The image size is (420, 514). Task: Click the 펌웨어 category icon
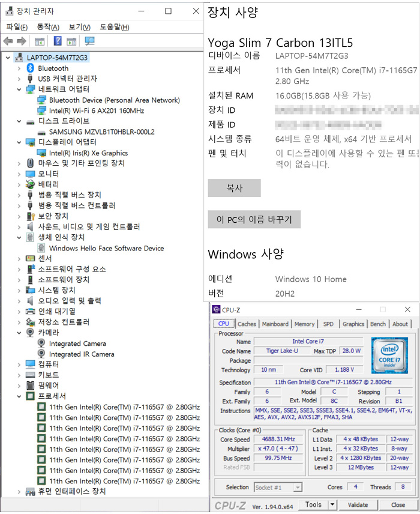[x=30, y=385]
